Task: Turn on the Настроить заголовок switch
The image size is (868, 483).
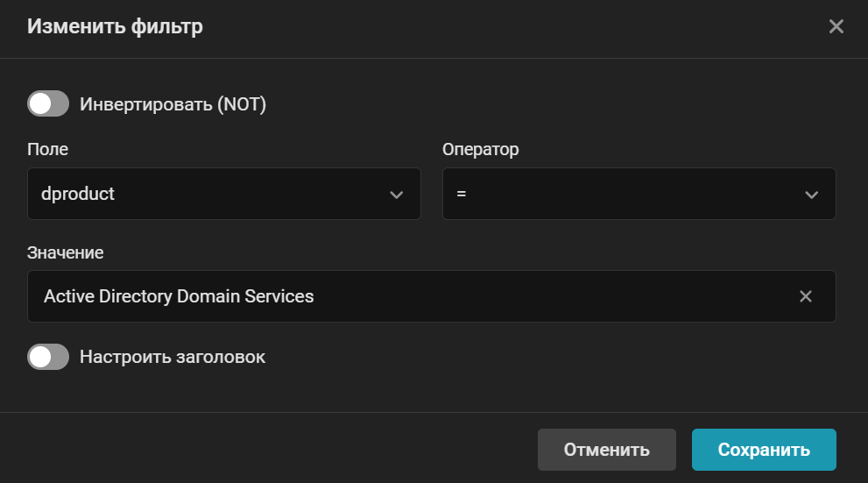Action: point(48,357)
